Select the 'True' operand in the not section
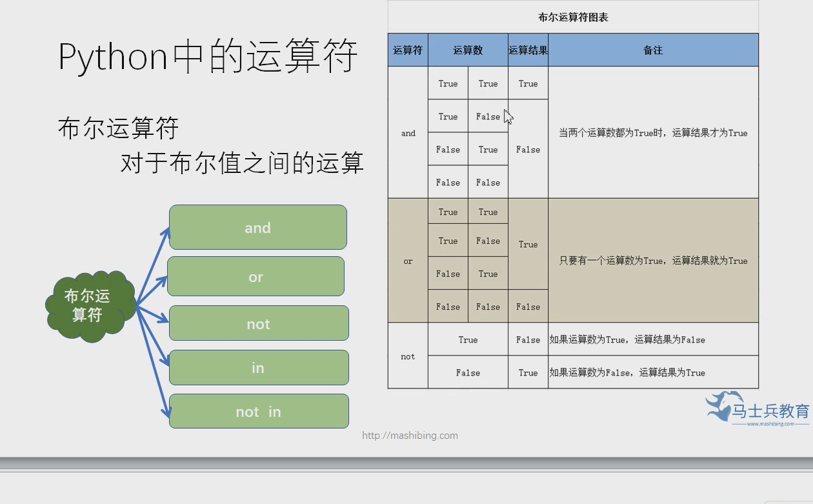 pyautogui.click(x=468, y=339)
